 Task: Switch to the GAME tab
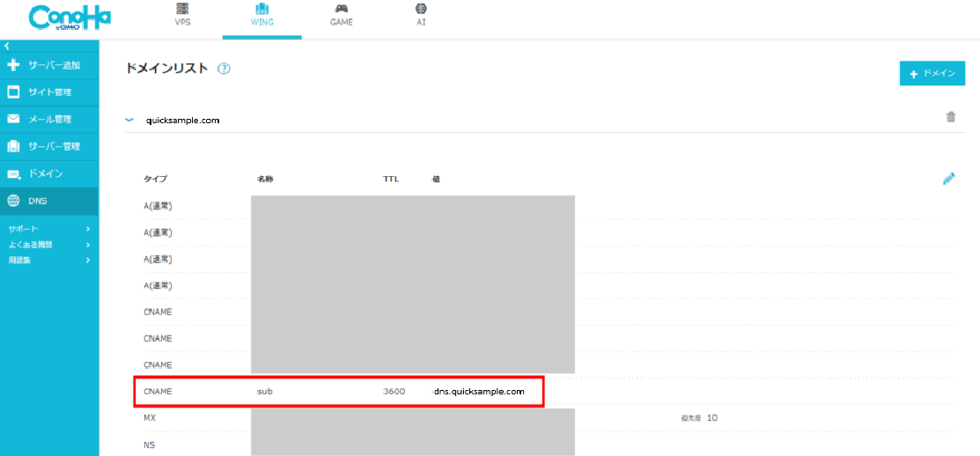pyautogui.click(x=341, y=15)
